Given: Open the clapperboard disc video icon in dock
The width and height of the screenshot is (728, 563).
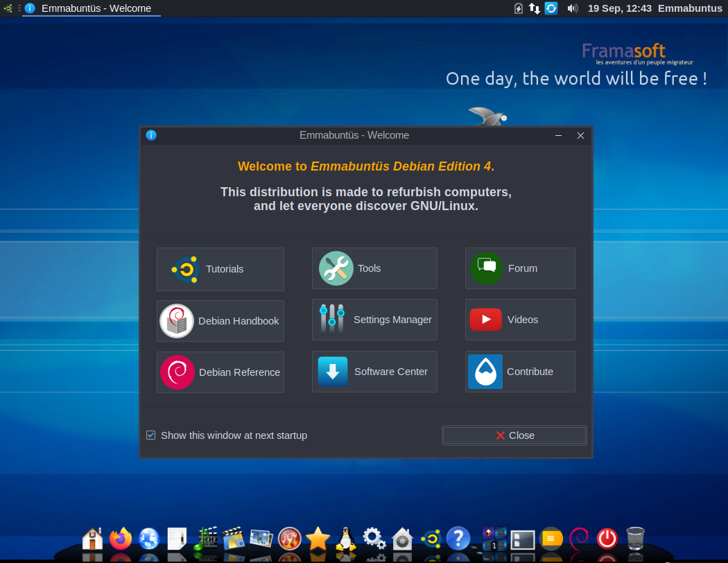Looking at the screenshot, I should coord(233,539).
